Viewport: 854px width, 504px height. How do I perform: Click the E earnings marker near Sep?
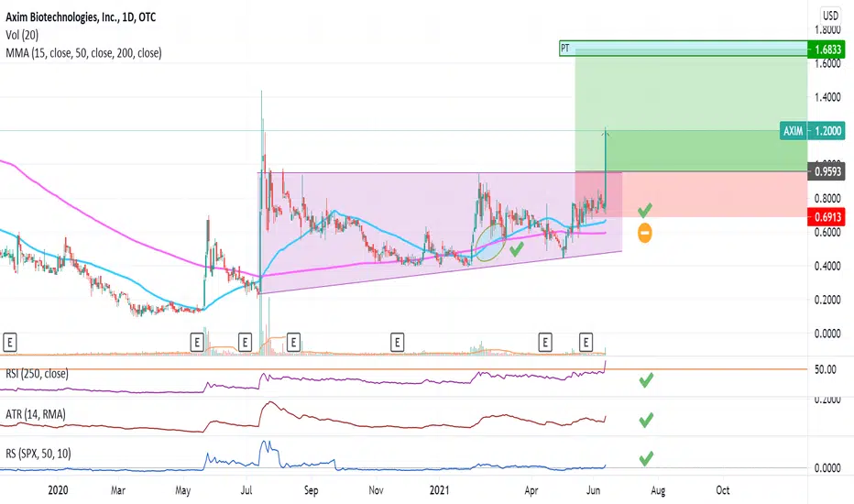point(293,342)
